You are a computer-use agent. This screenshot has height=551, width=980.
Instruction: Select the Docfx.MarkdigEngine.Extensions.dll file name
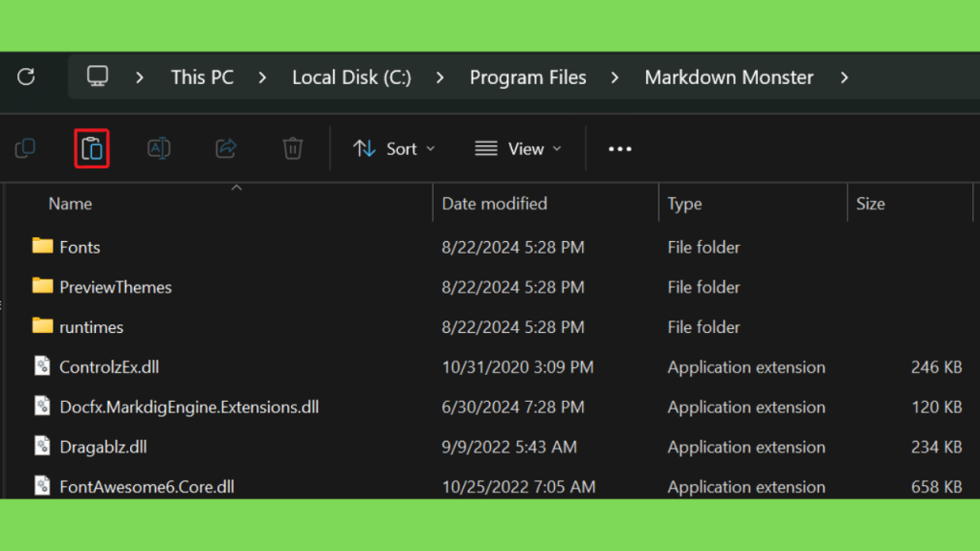pos(189,408)
